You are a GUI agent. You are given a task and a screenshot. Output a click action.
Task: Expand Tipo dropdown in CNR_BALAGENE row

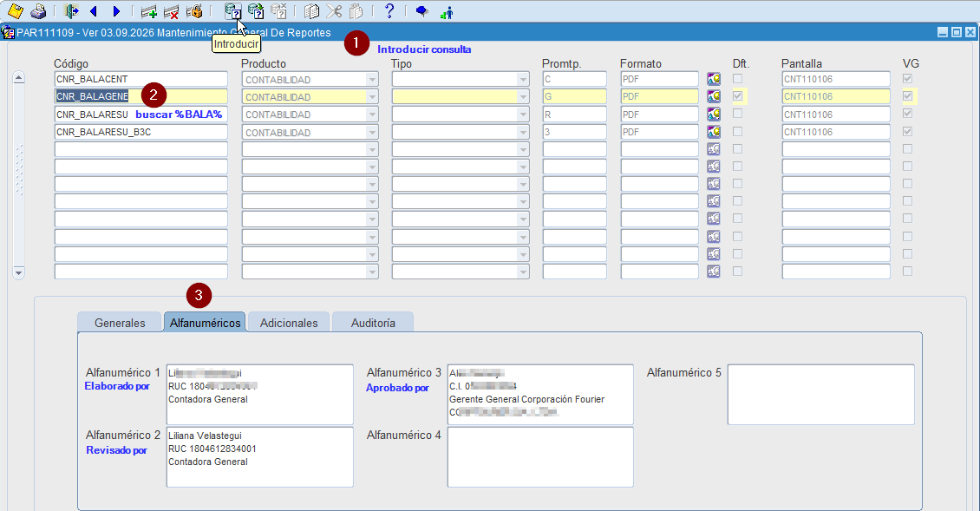click(x=522, y=97)
